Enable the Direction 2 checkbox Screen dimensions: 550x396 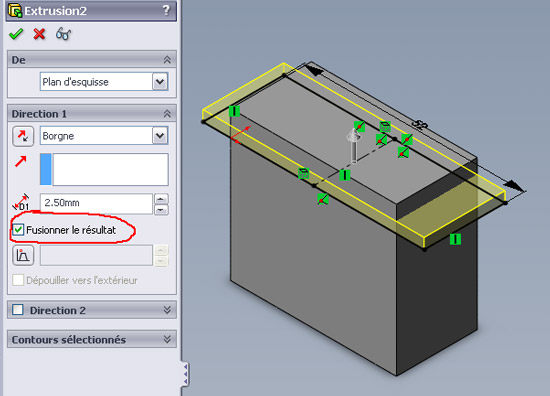pos(18,310)
